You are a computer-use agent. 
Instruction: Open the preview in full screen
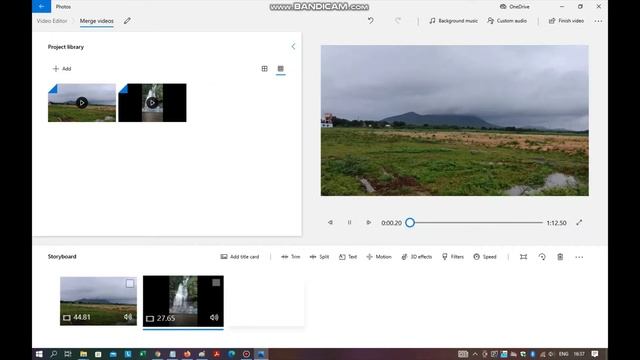(x=579, y=222)
